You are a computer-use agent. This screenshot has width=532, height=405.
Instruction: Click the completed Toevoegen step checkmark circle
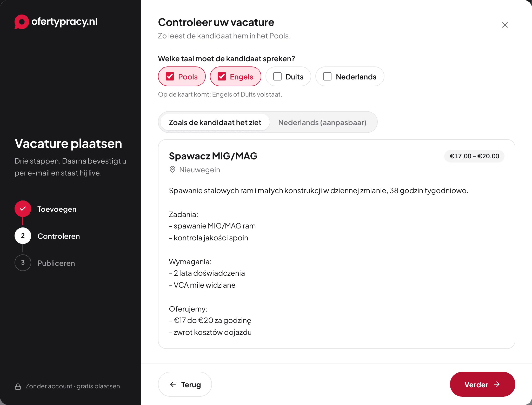[x=23, y=209]
